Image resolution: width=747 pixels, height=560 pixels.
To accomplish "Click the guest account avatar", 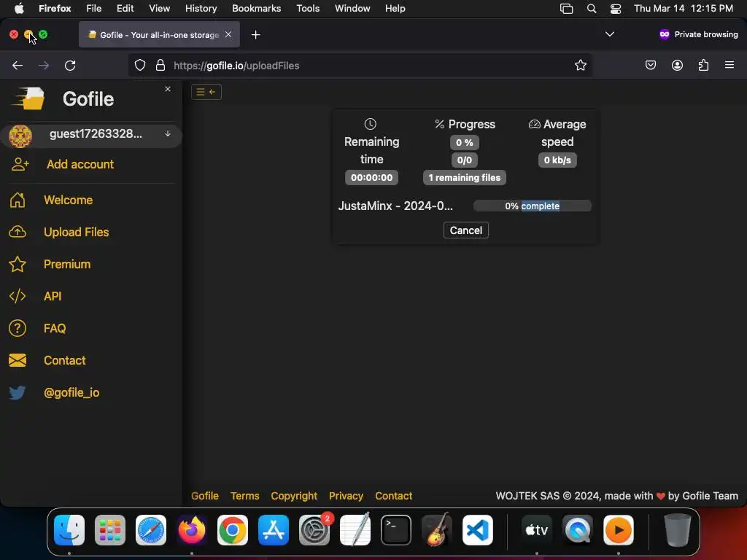I will pos(20,136).
